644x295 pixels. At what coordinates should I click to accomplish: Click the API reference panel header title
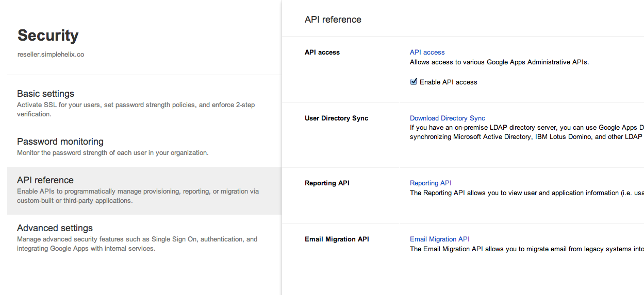tap(333, 20)
